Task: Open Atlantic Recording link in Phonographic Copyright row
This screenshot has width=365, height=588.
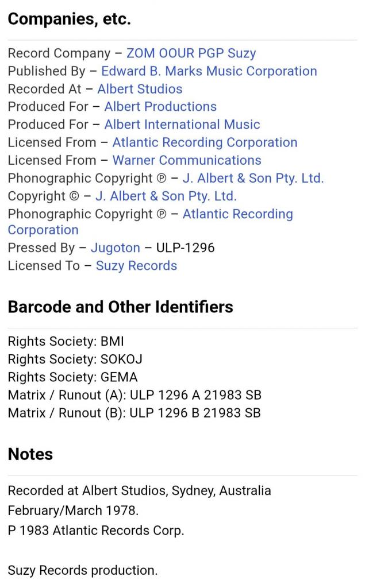Action: [237, 214]
